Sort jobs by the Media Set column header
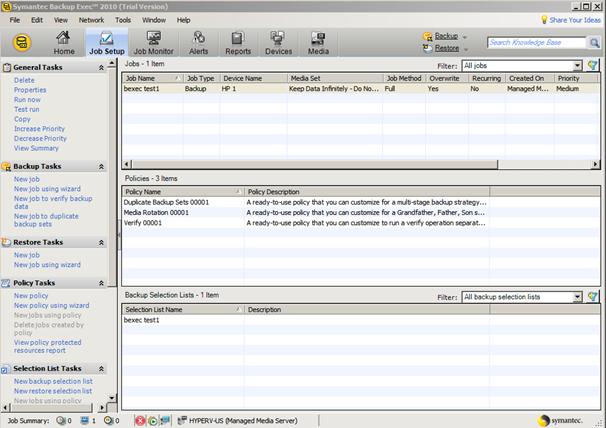Screen dimensions: 606x428 [335, 78]
